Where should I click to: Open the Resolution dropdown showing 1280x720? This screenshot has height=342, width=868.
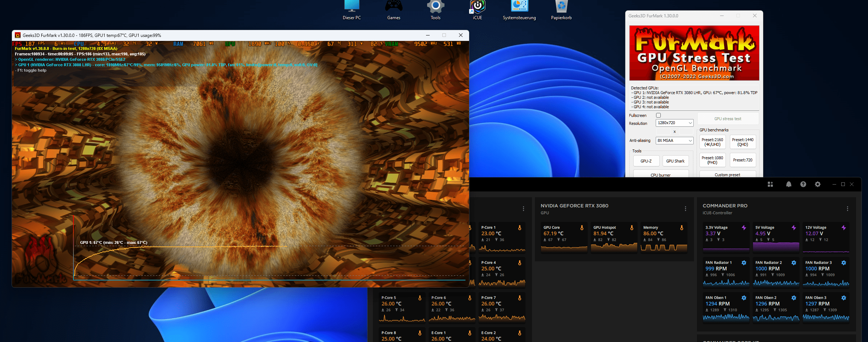(x=675, y=123)
